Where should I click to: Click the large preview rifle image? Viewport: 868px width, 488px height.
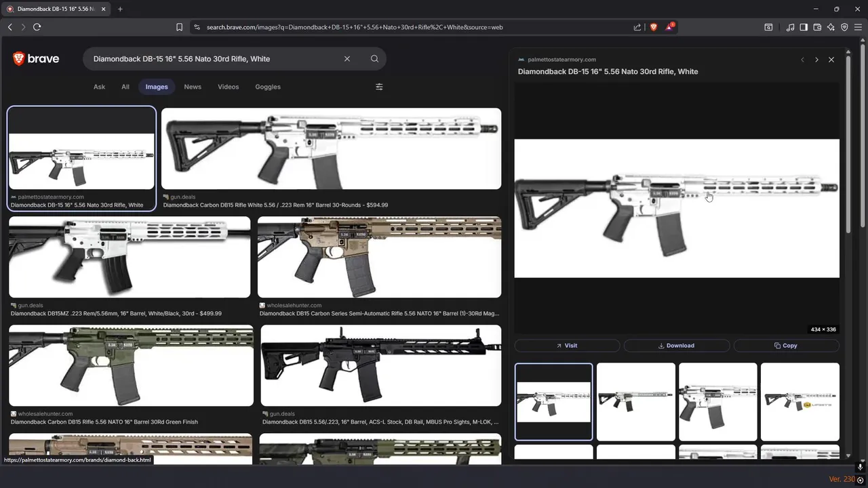pos(677,208)
